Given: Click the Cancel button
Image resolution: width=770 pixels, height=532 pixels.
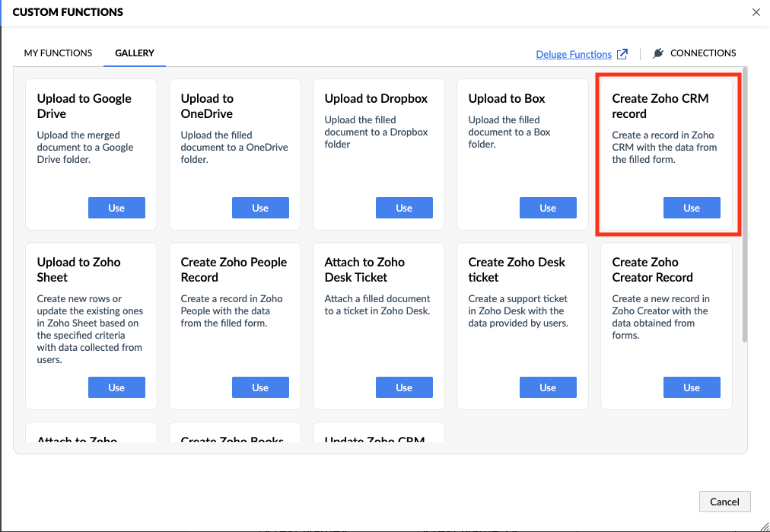Looking at the screenshot, I should [x=724, y=502].
